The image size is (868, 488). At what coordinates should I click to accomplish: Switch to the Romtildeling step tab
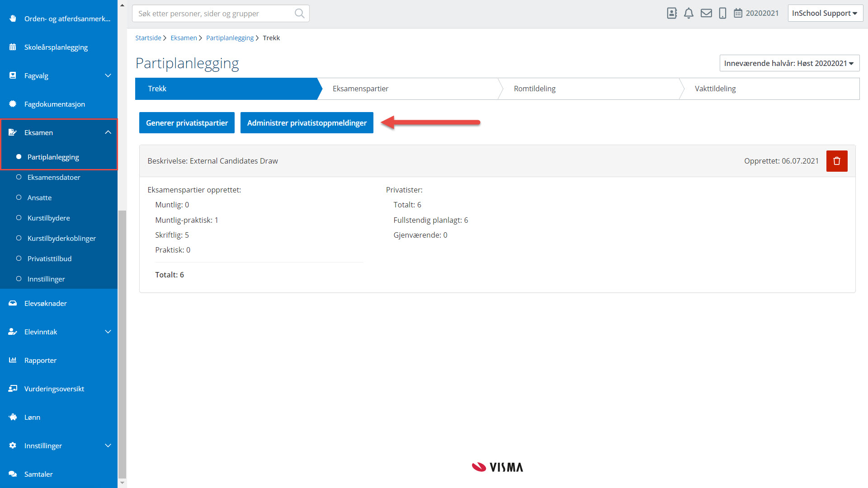590,89
